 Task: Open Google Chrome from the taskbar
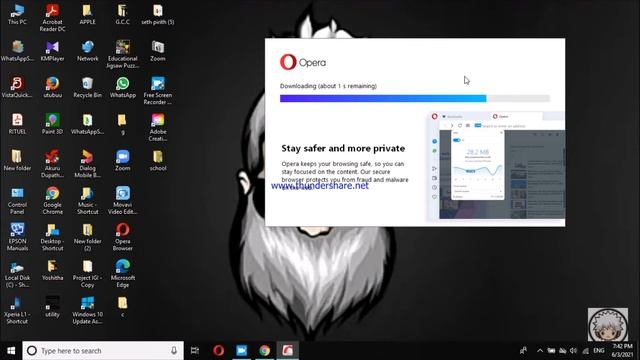click(264, 351)
